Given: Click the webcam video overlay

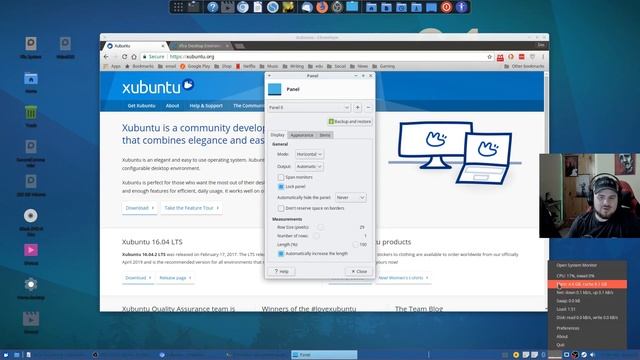Looking at the screenshot, I should (589, 196).
